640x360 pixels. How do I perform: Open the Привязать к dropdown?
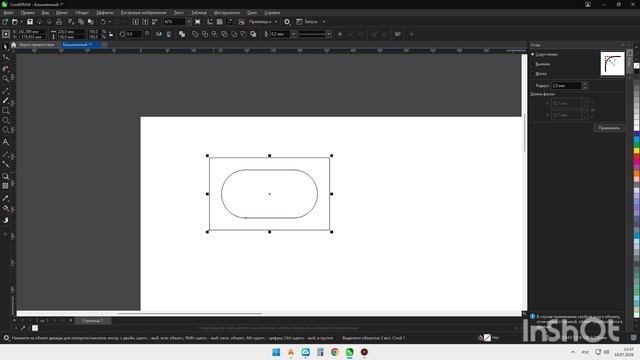[276, 22]
